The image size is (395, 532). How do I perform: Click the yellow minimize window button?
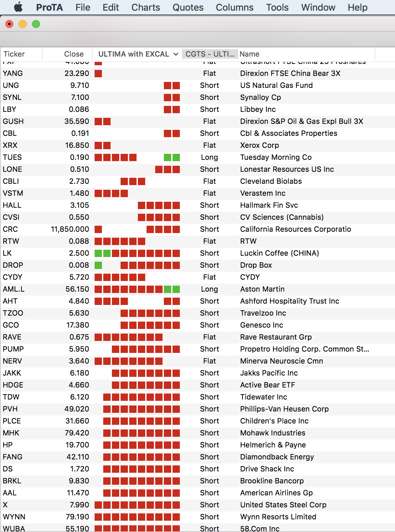coord(23,24)
